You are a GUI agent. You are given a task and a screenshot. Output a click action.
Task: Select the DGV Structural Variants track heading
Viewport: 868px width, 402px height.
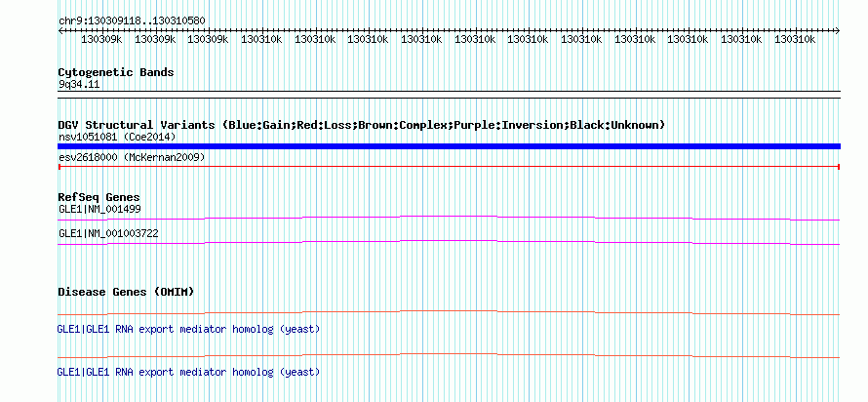361,125
